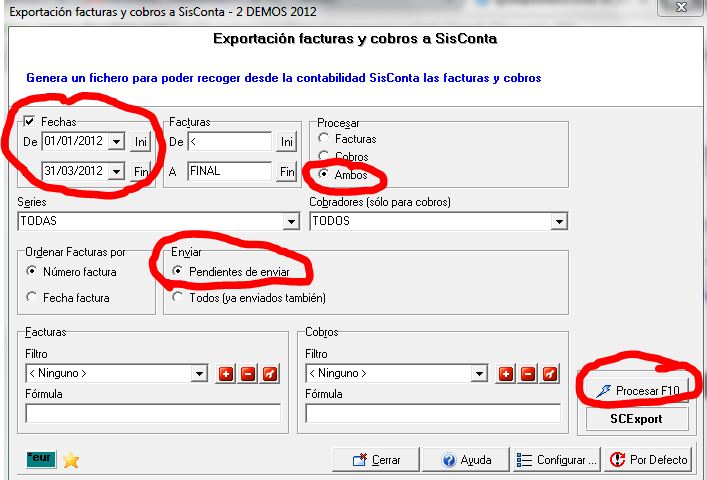
Task: Click the end date field 31/03/2012
Action: click(75, 171)
